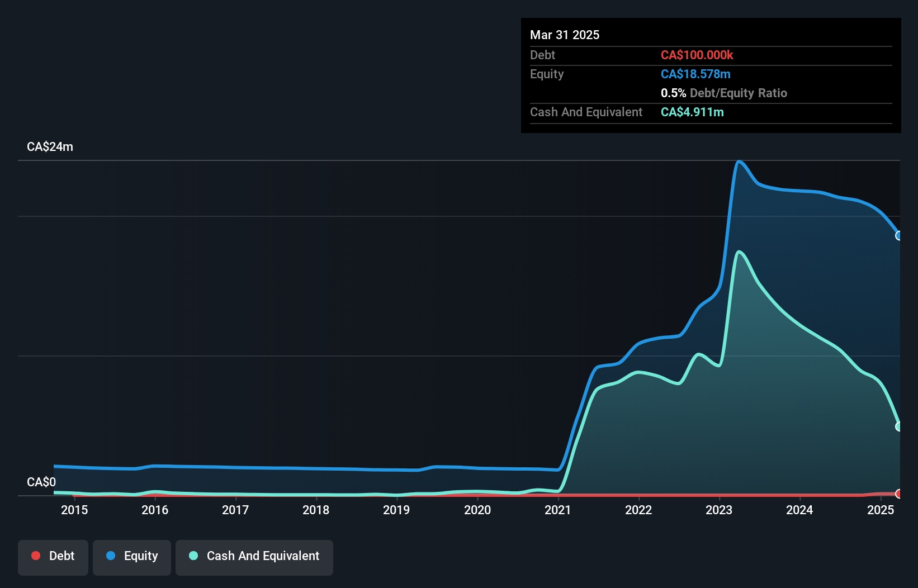Click the blue Equity legend dot
Screen dimensions: 918x588
[x=111, y=556]
